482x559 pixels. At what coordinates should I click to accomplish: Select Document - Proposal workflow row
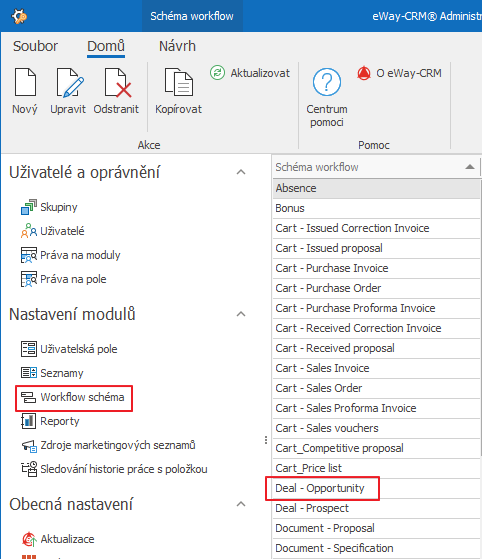click(376, 528)
